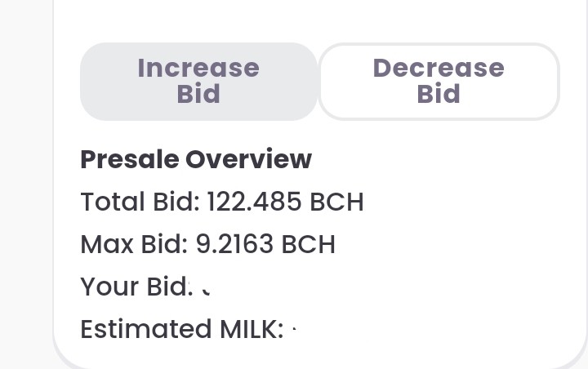This screenshot has width=588, height=369.
Task: Click the word Presale in the heading
Action: (130, 159)
